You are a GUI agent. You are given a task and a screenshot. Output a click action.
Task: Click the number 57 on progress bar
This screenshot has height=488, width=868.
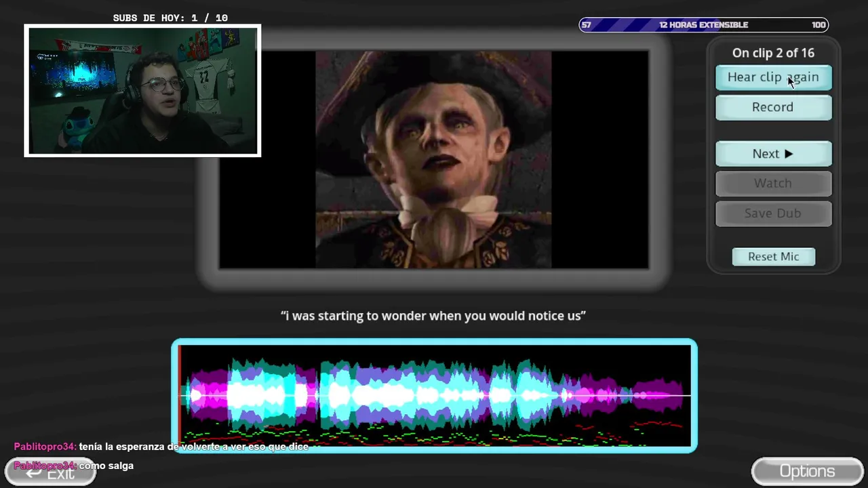click(587, 25)
